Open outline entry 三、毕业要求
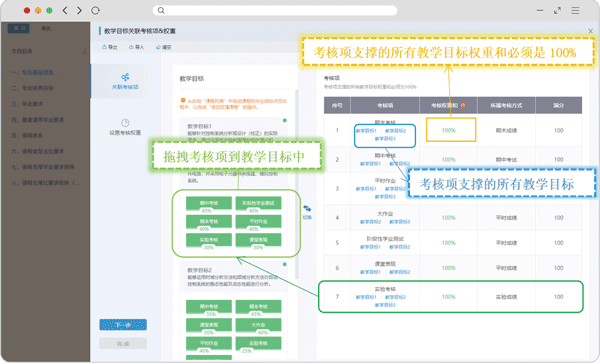Image resolution: width=600 pixels, height=364 pixels. pos(27,104)
